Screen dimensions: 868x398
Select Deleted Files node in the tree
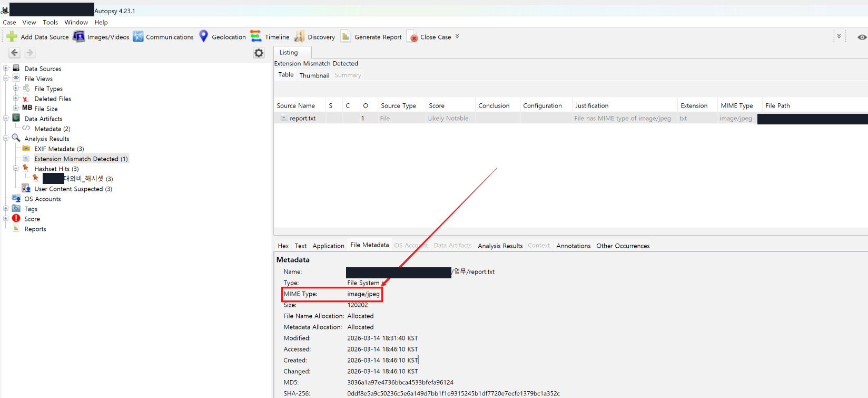53,99
